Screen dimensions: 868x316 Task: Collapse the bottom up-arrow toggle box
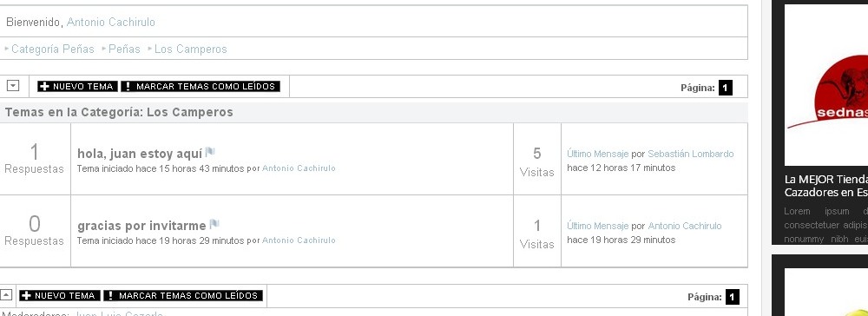[5, 295]
